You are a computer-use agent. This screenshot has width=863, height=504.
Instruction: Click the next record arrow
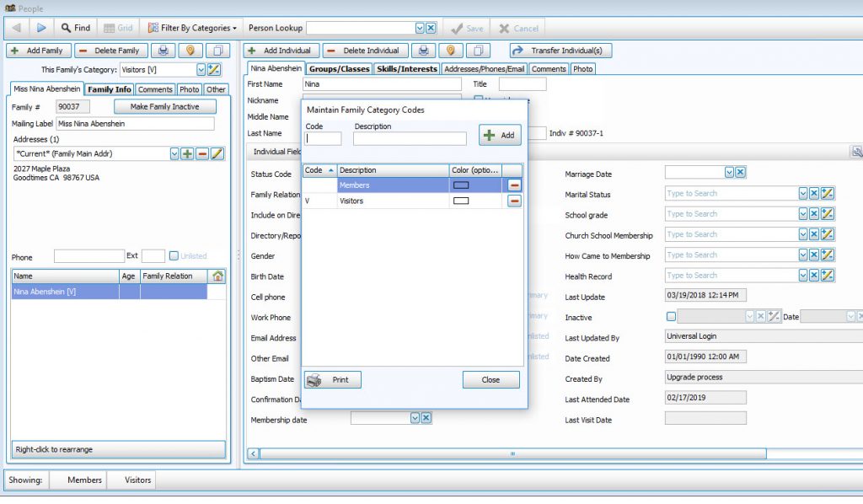pyautogui.click(x=41, y=28)
